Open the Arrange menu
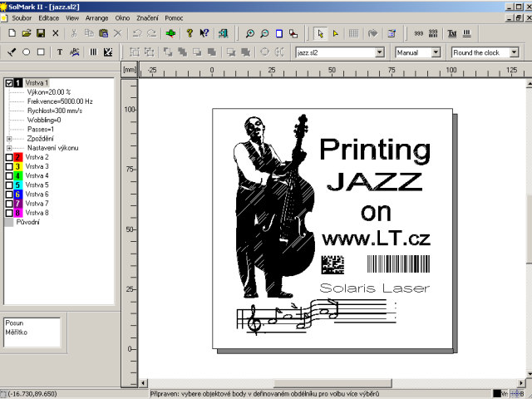The image size is (532, 399). tap(96, 18)
